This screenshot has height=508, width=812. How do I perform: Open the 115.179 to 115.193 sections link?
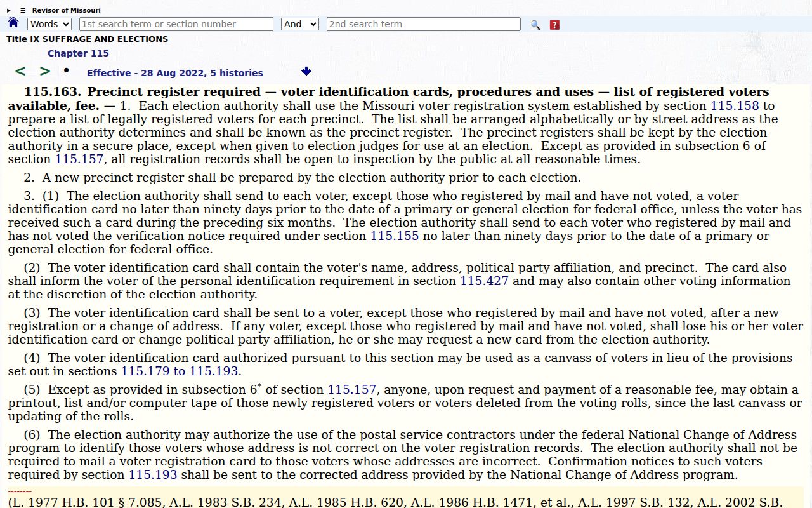pyautogui.click(x=180, y=371)
